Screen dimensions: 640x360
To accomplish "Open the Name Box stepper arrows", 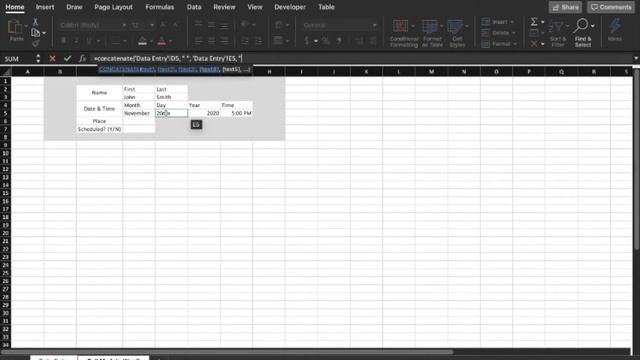I will [38, 58].
